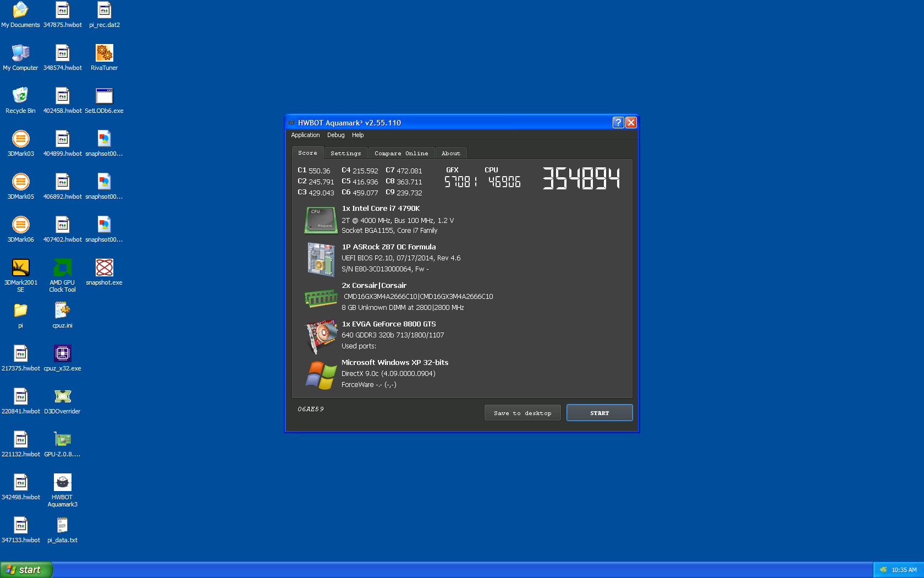Launch RivaTuner desktop icon
924x578 pixels.
pyautogui.click(x=104, y=57)
